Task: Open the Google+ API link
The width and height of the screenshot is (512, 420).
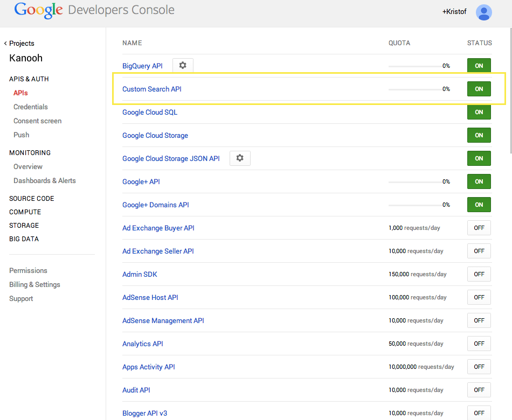Action: click(141, 182)
